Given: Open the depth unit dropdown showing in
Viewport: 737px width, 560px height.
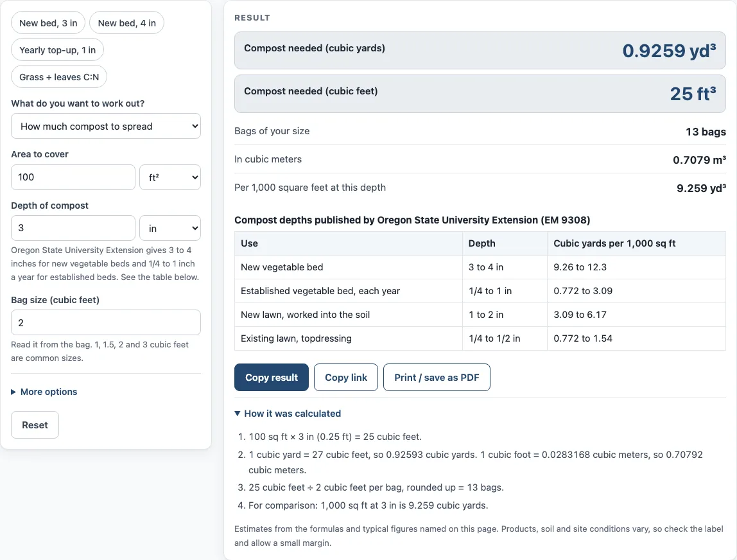Looking at the screenshot, I should pos(170,228).
